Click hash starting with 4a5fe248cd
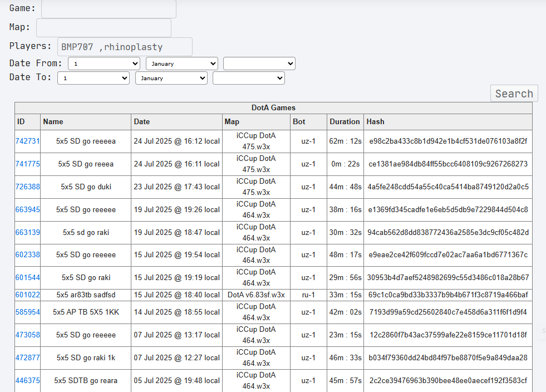The image size is (546, 392). [448, 187]
